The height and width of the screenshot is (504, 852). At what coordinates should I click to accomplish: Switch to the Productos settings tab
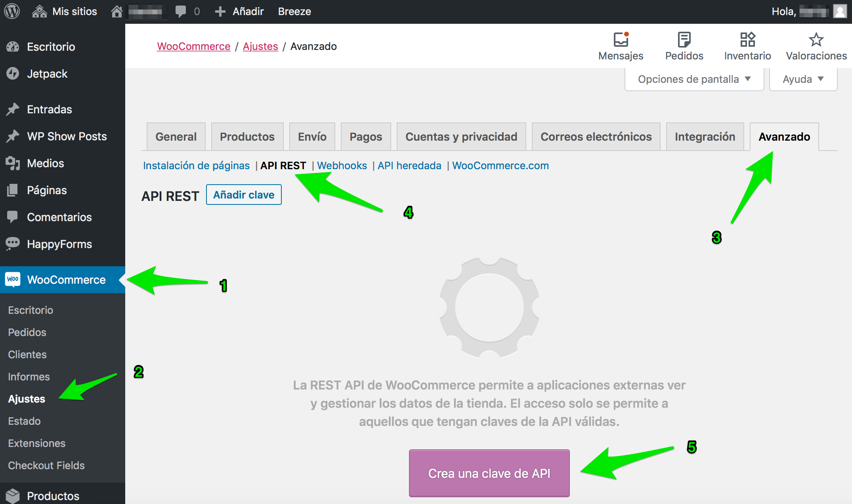pos(247,137)
